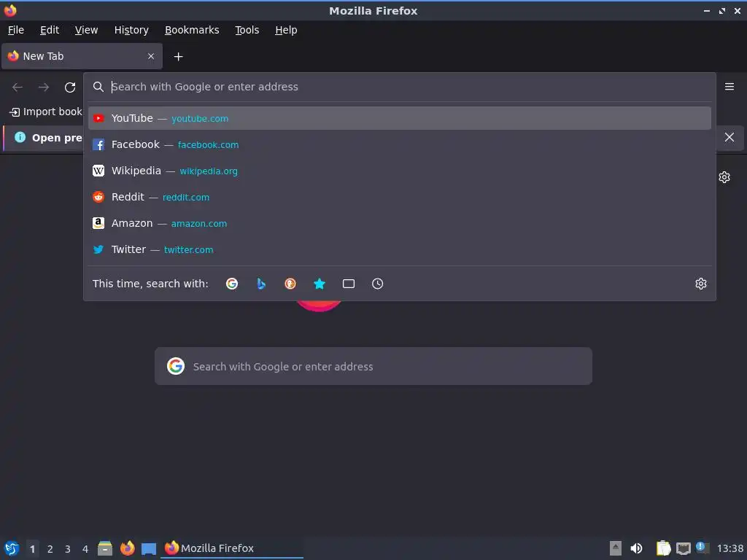Open the Help menu
747x560 pixels.
(286, 30)
